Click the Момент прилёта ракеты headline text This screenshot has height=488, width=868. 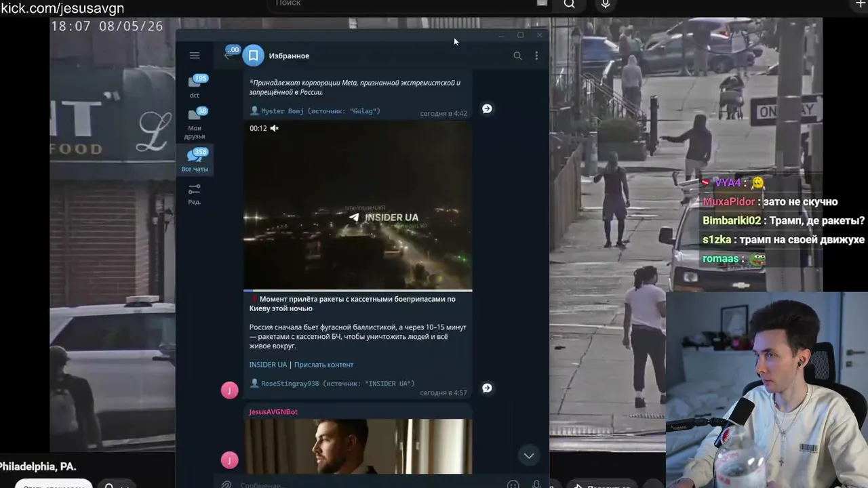(353, 304)
